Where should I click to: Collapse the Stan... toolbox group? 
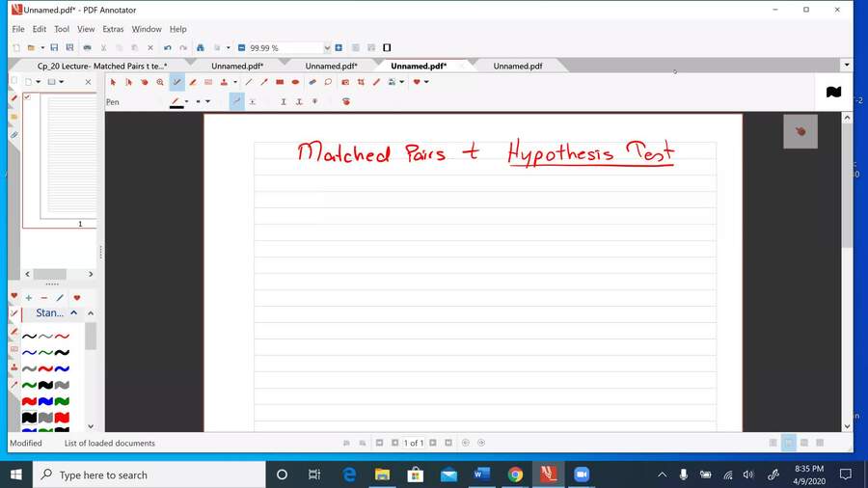(x=73, y=313)
